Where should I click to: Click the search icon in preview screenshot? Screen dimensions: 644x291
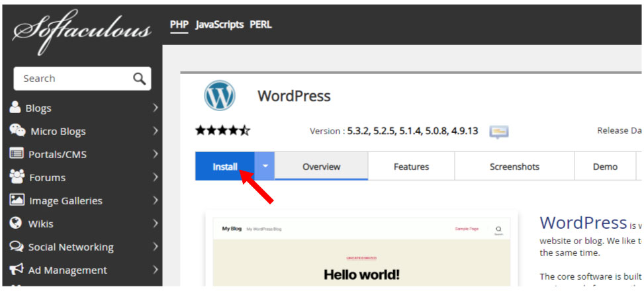pos(498,229)
